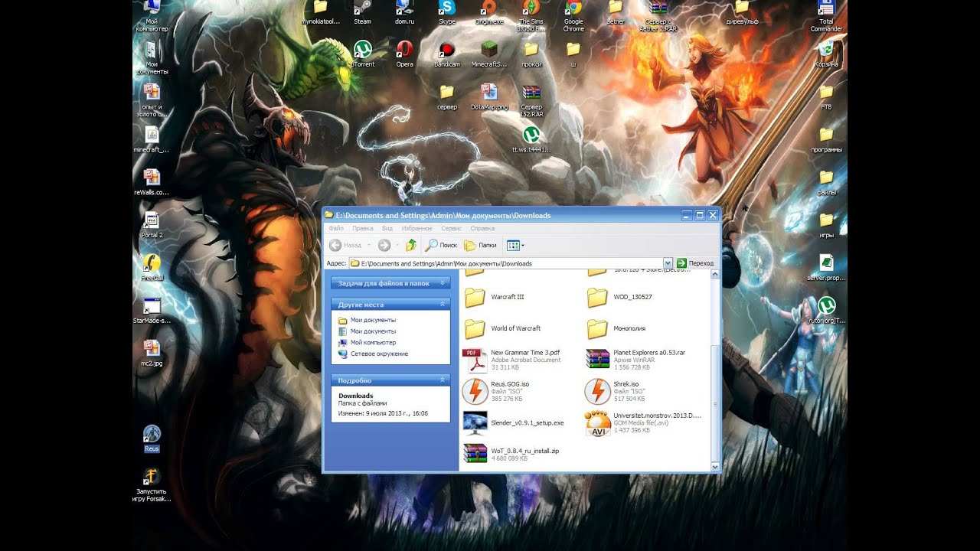This screenshot has width=980, height=551.
Task: Click the Назад back button
Action: tap(346, 245)
